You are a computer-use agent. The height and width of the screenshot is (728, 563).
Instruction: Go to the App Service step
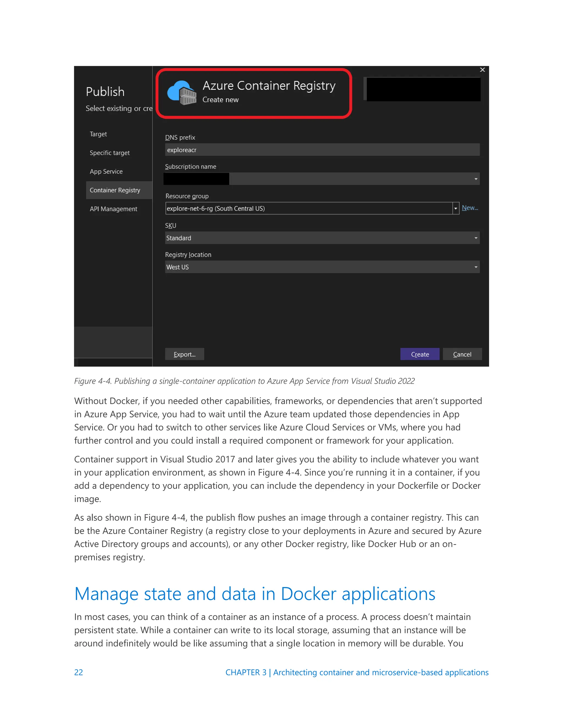106,171
